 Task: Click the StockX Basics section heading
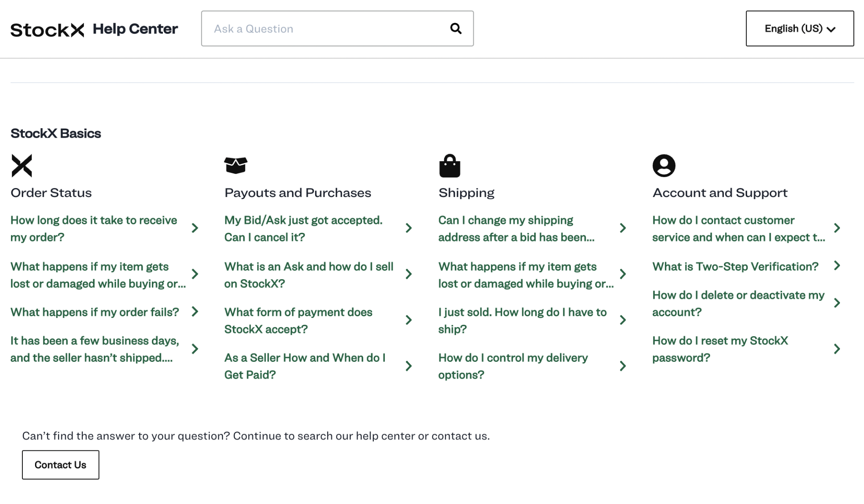click(56, 133)
